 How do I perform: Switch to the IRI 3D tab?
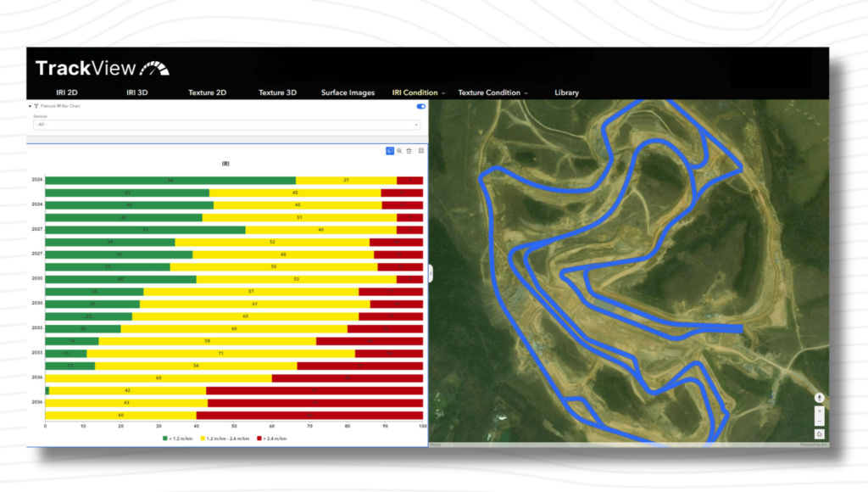click(136, 92)
